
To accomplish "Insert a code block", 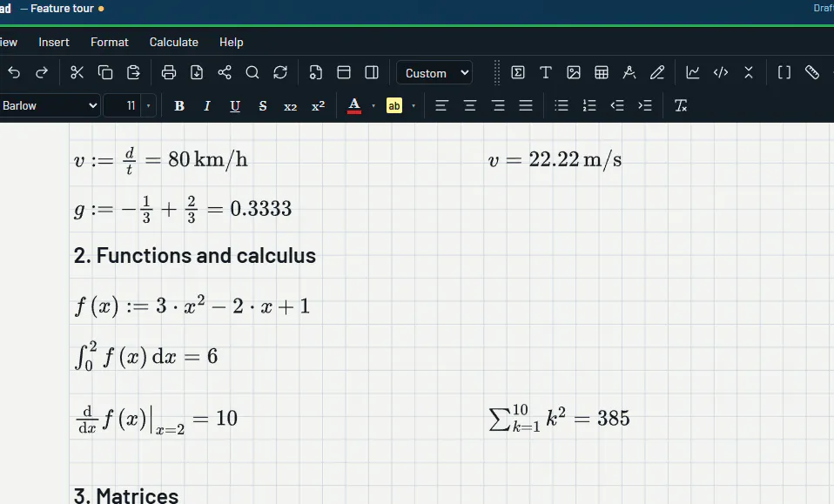I will point(721,73).
